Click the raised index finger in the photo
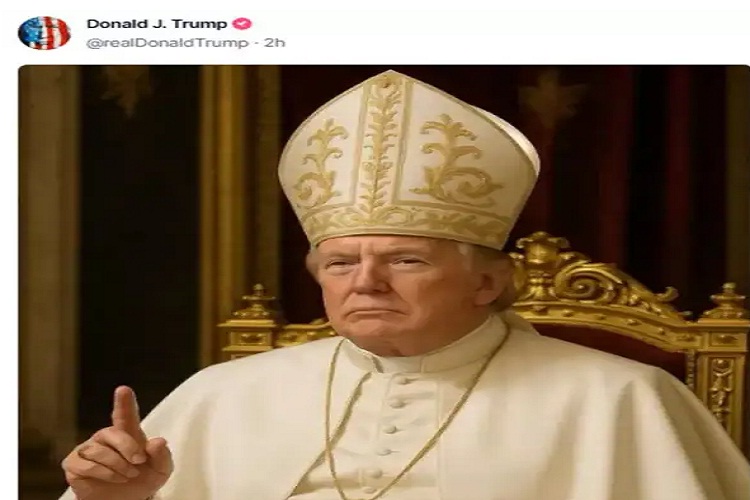The width and height of the screenshot is (750, 500). point(127,414)
